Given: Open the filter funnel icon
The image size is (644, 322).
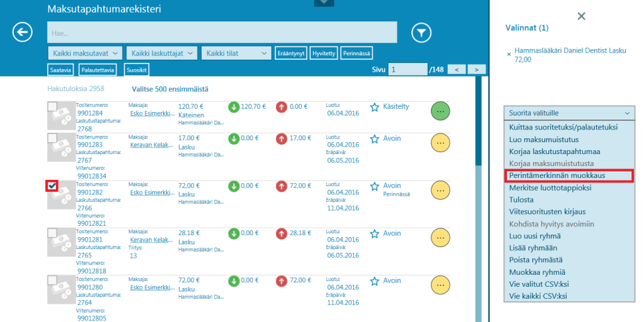Looking at the screenshot, I should (x=421, y=32).
